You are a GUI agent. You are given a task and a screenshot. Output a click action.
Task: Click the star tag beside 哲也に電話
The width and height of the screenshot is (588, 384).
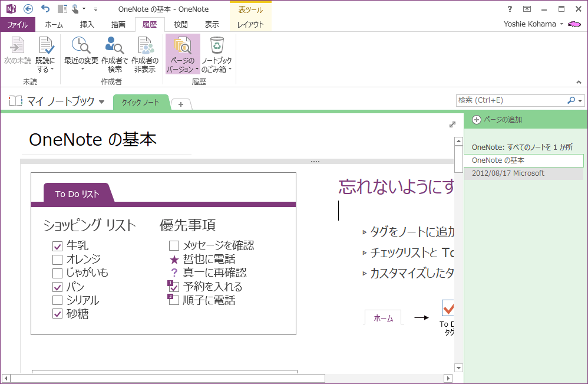click(174, 260)
